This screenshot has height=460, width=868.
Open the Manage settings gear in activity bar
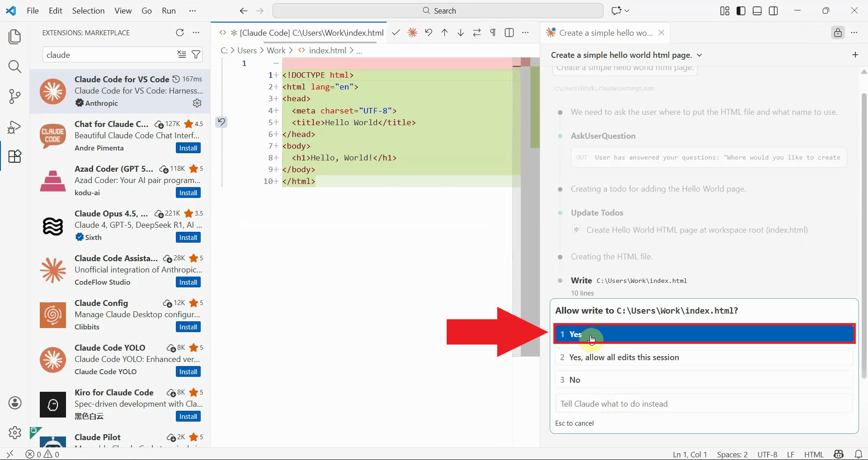(15, 432)
